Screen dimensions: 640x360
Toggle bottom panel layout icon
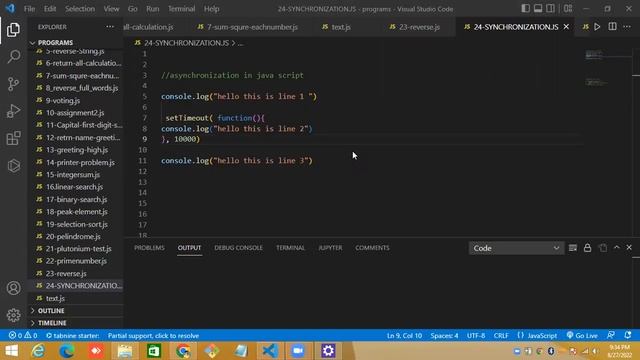pyautogui.click(x=538, y=9)
